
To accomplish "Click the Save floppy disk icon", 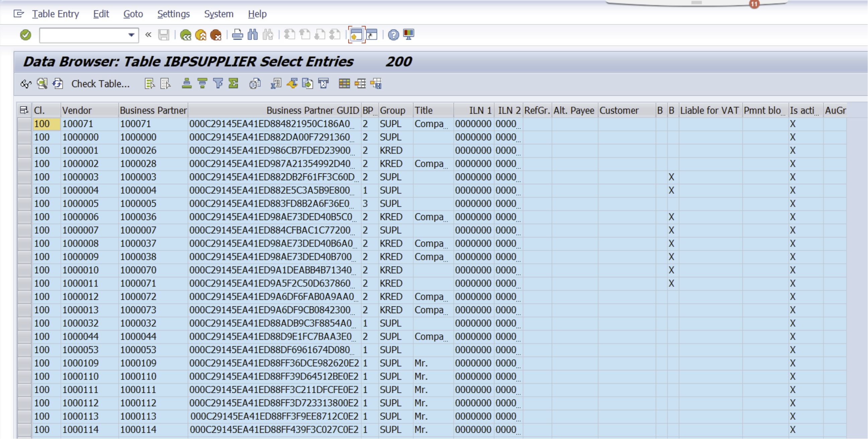I will (x=164, y=35).
